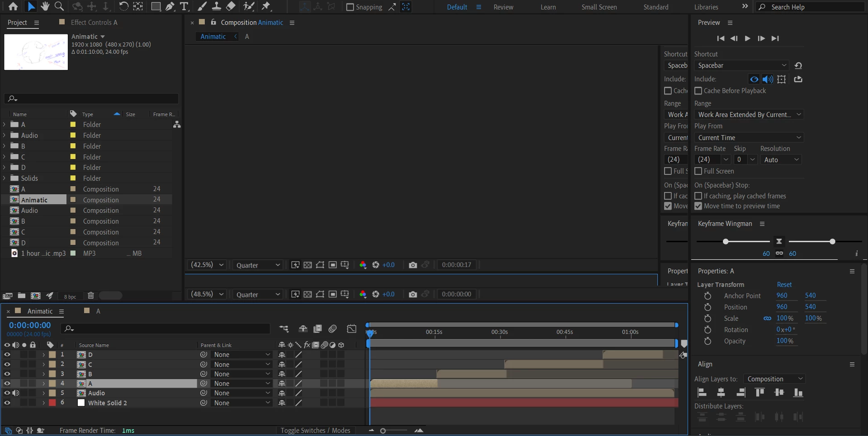Click the Search Help magnifier icon
This screenshot has height=436, width=868.
coord(762,7)
